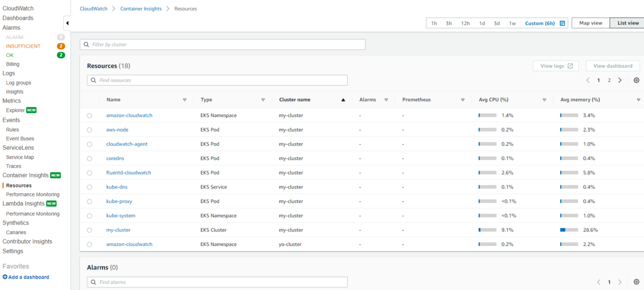Open resources table settings gear

tap(636, 80)
